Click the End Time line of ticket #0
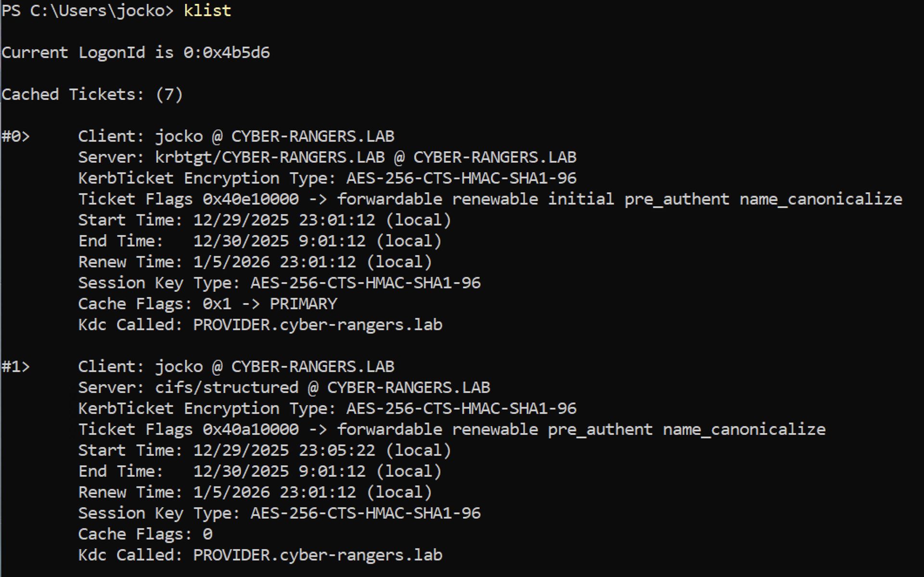Image resolution: width=924 pixels, height=577 pixels. pyautogui.click(x=260, y=241)
